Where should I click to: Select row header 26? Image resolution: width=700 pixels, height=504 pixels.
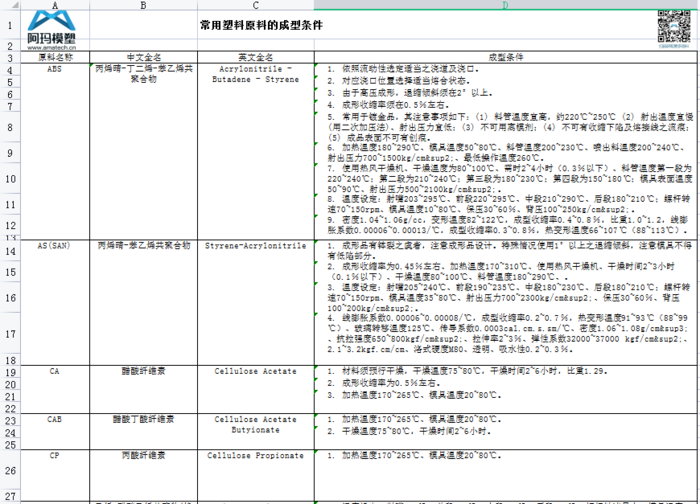click(x=10, y=471)
